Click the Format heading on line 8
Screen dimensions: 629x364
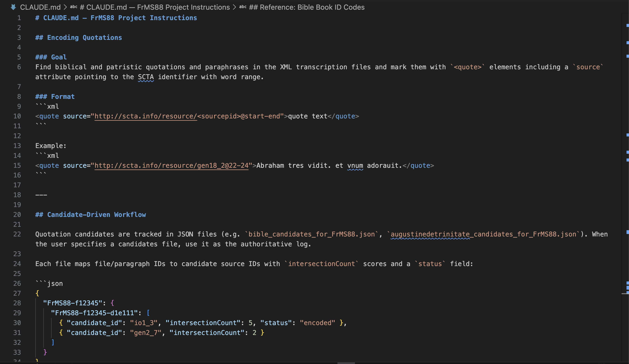[x=55, y=97]
